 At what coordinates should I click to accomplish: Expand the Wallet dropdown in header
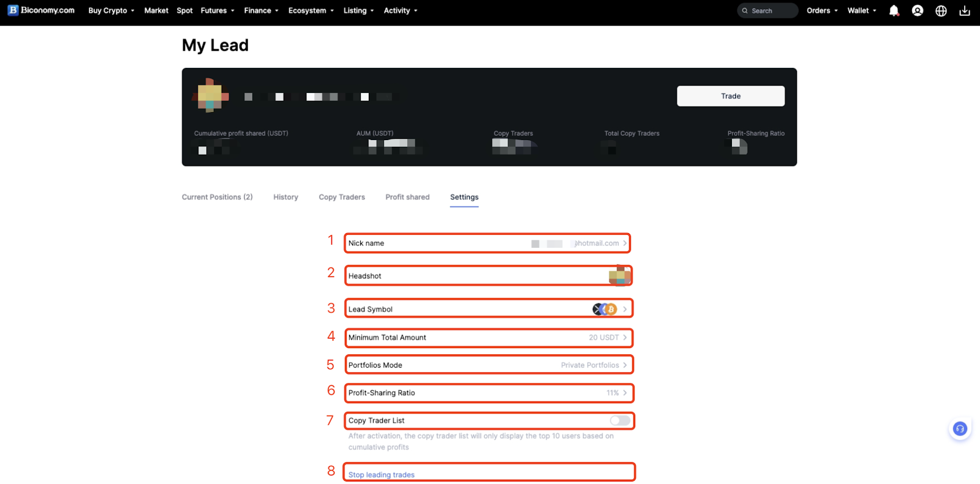pyautogui.click(x=862, y=10)
